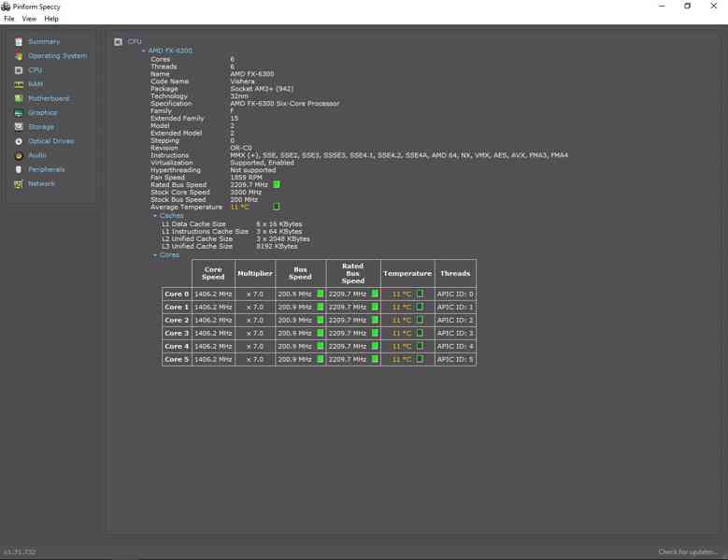Click tray icon beside Average Temperature value
The image size is (728, 560).
277,207
